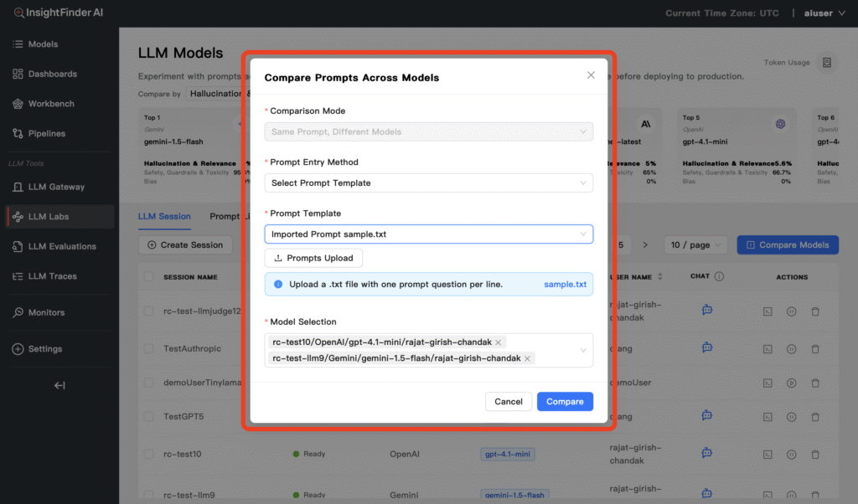
Task: Check the TestAuthropic session checkbox
Action: tap(148, 347)
